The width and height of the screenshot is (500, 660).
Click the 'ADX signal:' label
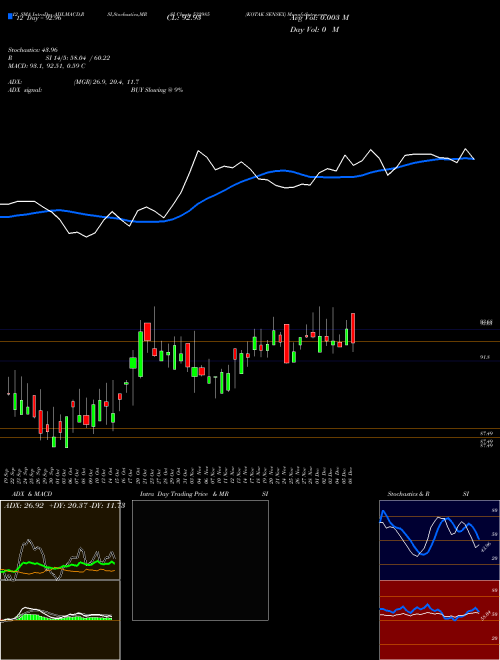pos(25,90)
